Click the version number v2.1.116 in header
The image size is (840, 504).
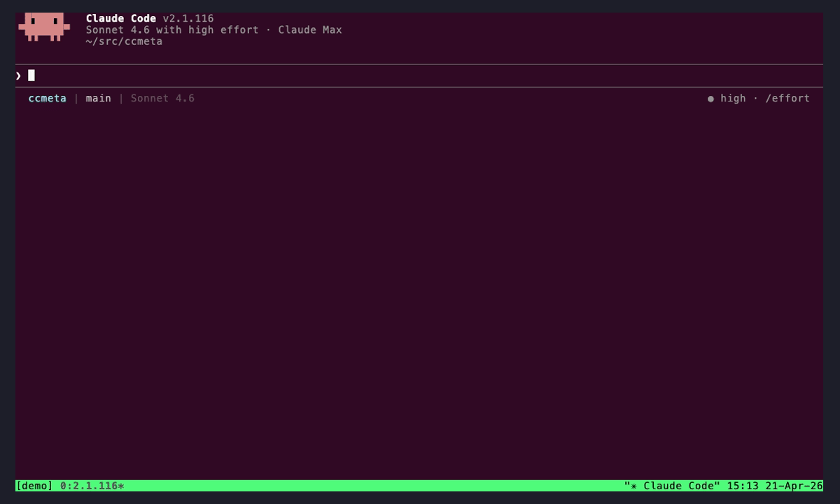(188, 18)
